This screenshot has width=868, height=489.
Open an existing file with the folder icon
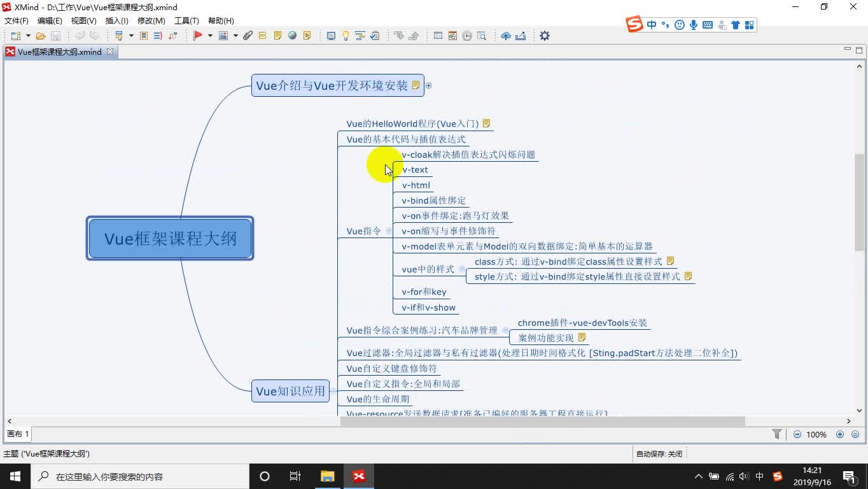coord(41,35)
